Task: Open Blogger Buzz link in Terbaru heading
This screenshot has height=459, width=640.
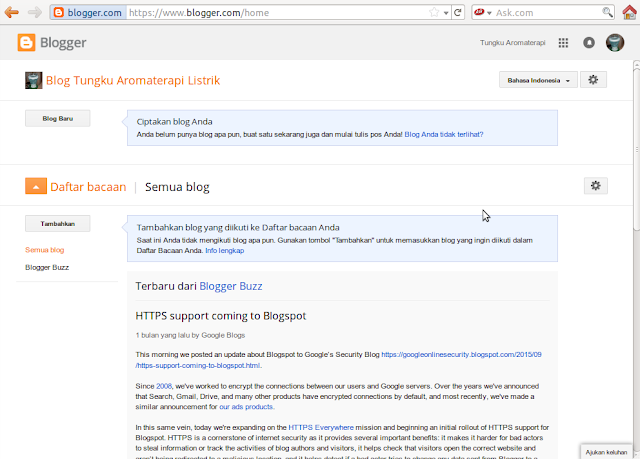Action: coord(231,286)
